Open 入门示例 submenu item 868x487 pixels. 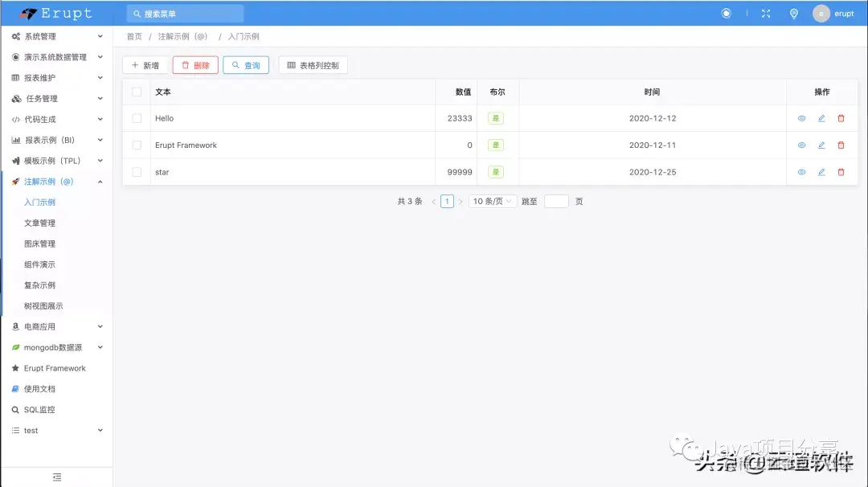coord(40,203)
